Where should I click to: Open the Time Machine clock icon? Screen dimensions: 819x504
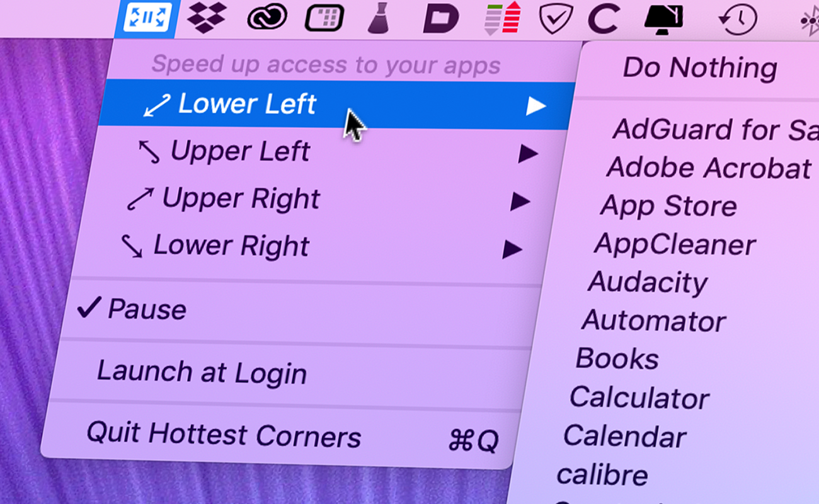[737, 18]
